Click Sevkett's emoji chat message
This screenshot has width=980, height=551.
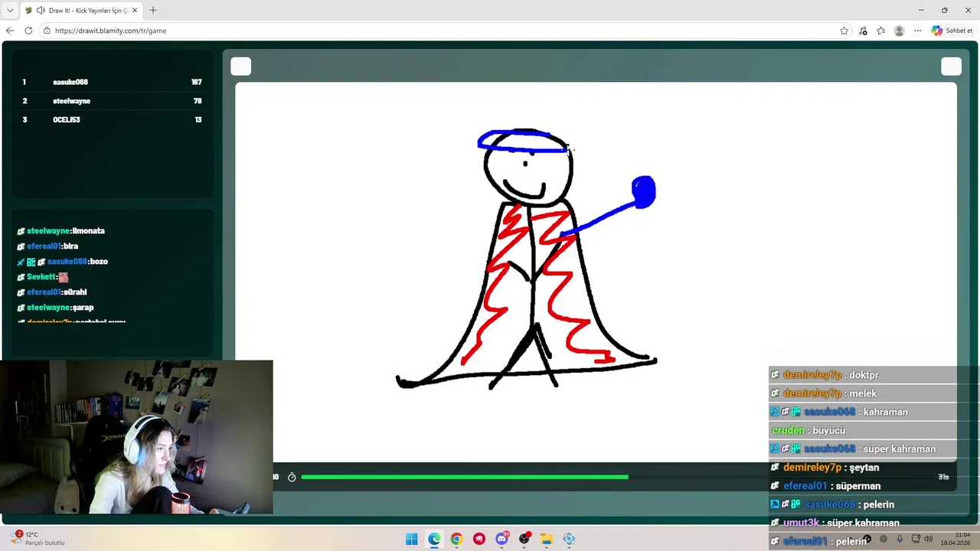click(43, 276)
